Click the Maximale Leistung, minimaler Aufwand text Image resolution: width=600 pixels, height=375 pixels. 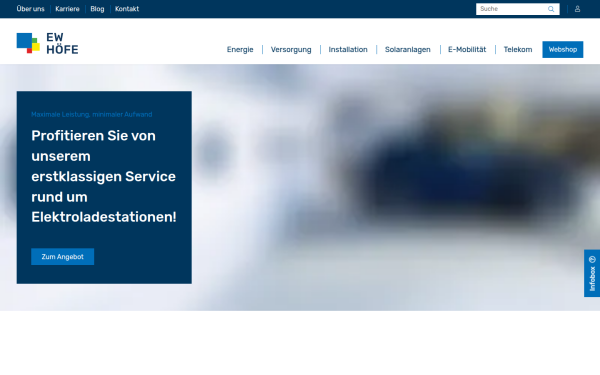[91, 114]
